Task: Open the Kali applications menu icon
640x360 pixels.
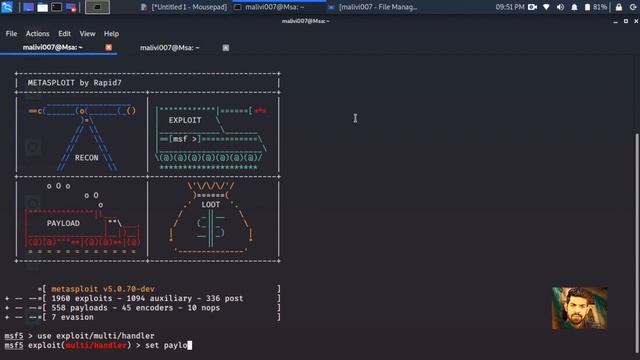Action: point(7,7)
